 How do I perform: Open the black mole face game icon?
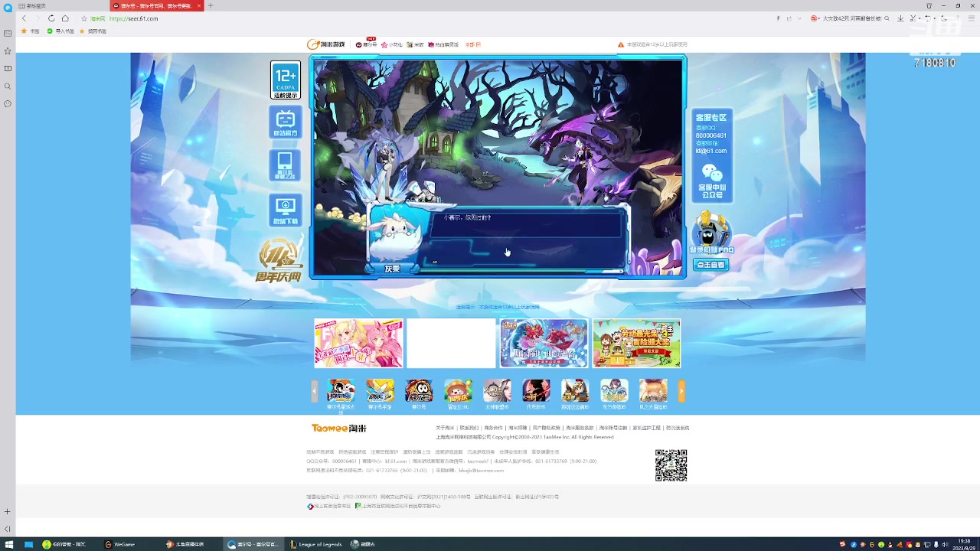(419, 390)
